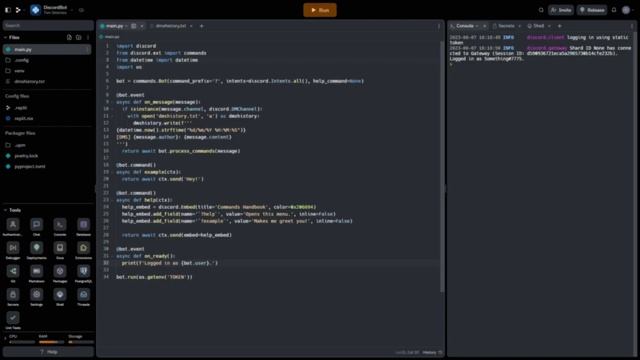Open the Markdown tool
The width and height of the screenshot is (640, 360).
(x=36, y=273)
